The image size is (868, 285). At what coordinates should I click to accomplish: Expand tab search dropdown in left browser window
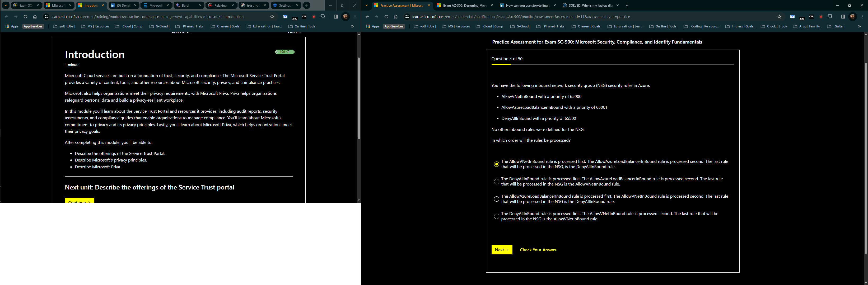click(6, 5)
